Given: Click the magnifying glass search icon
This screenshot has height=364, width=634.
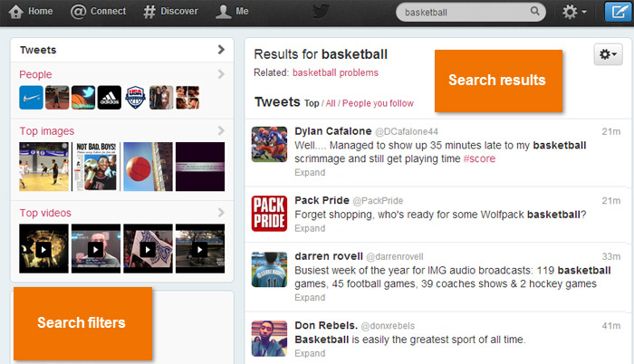Looking at the screenshot, I should (534, 12).
